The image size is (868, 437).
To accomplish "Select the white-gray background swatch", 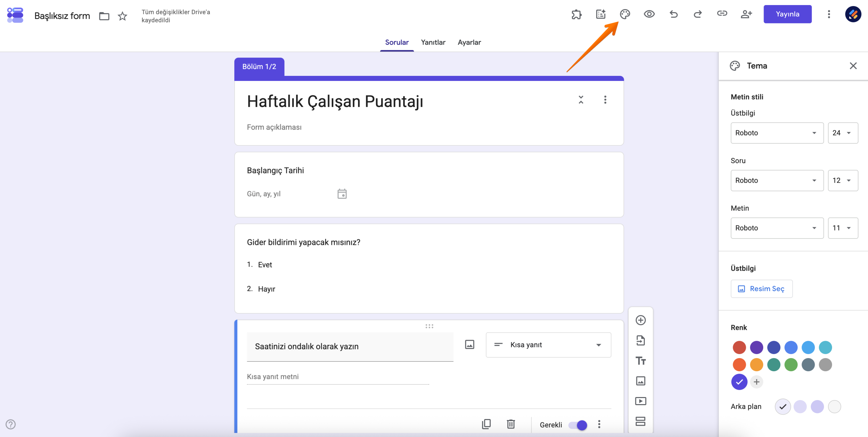I will [x=834, y=407].
